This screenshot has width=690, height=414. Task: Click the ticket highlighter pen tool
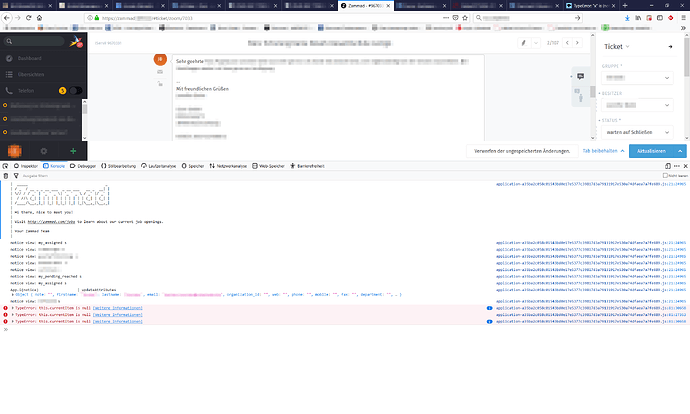pos(524,43)
